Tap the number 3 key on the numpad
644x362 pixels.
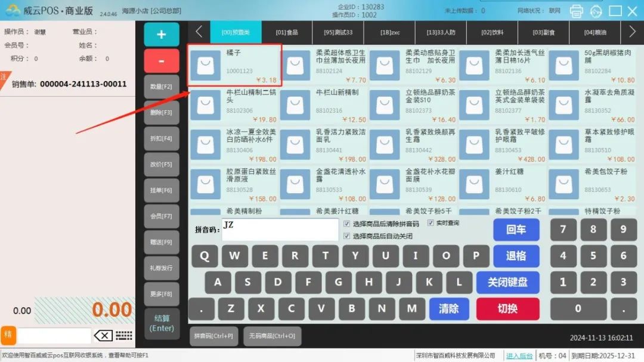(624, 282)
